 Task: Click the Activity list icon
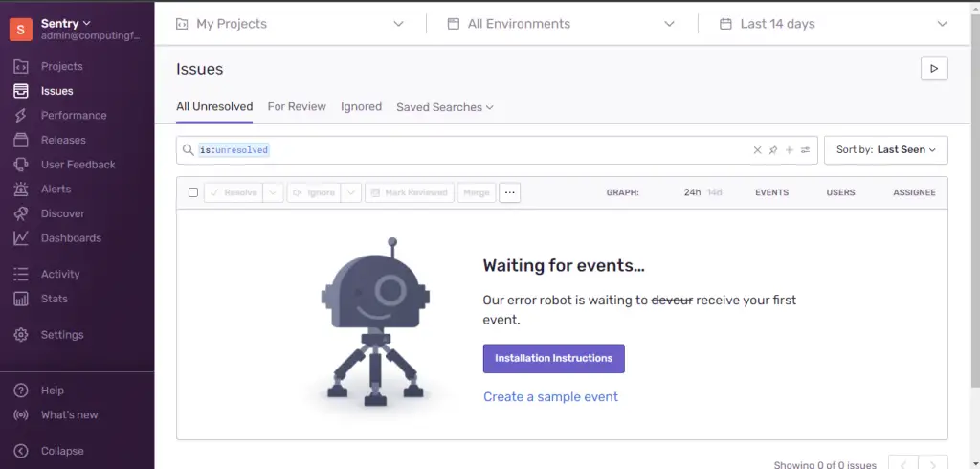[21, 274]
